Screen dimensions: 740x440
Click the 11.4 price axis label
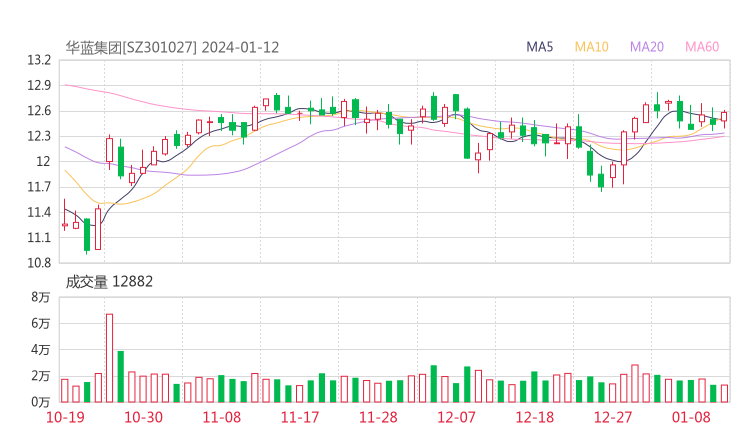(39, 212)
